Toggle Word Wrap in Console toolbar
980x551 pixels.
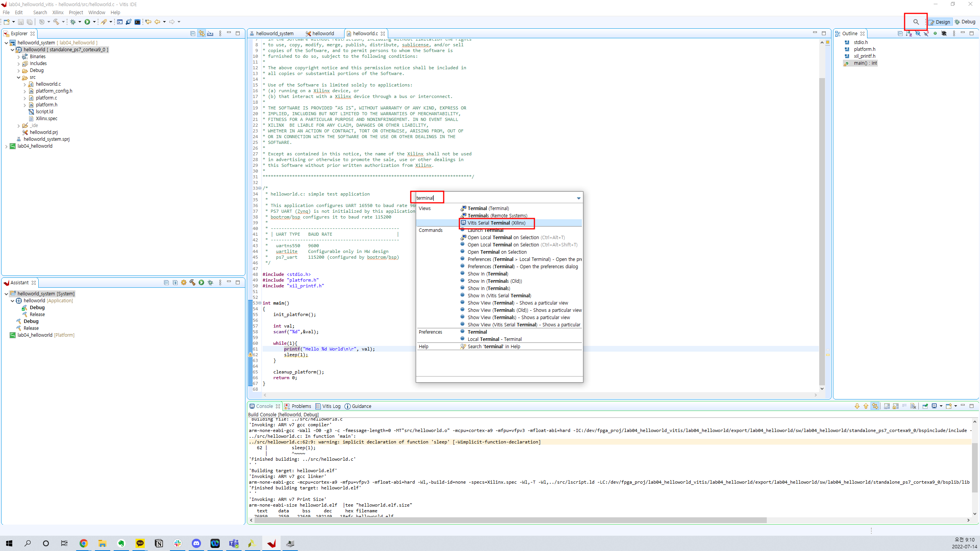[x=904, y=406]
